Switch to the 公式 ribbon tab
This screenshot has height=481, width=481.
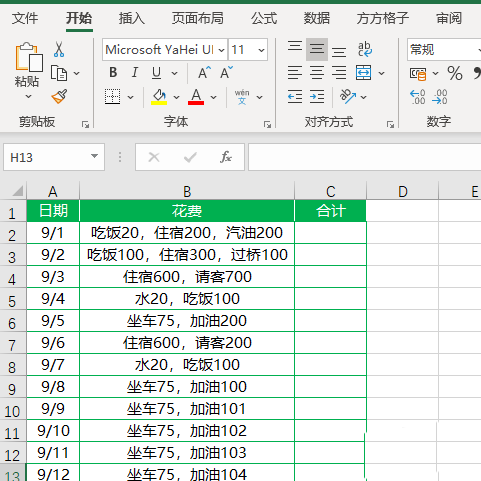point(264,18)
